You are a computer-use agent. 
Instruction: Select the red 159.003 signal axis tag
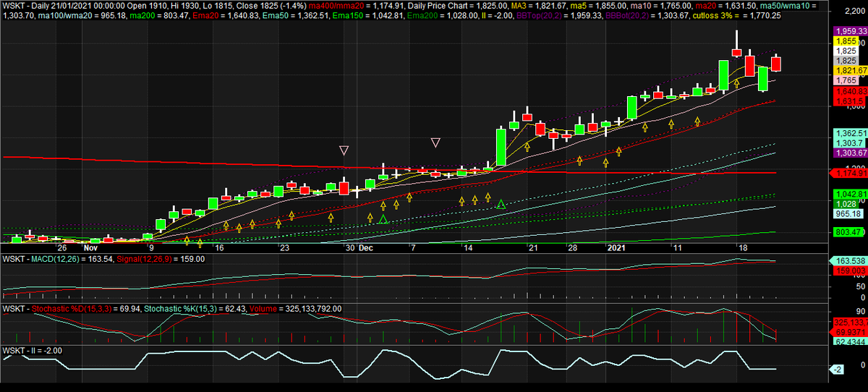pos(850,270)
